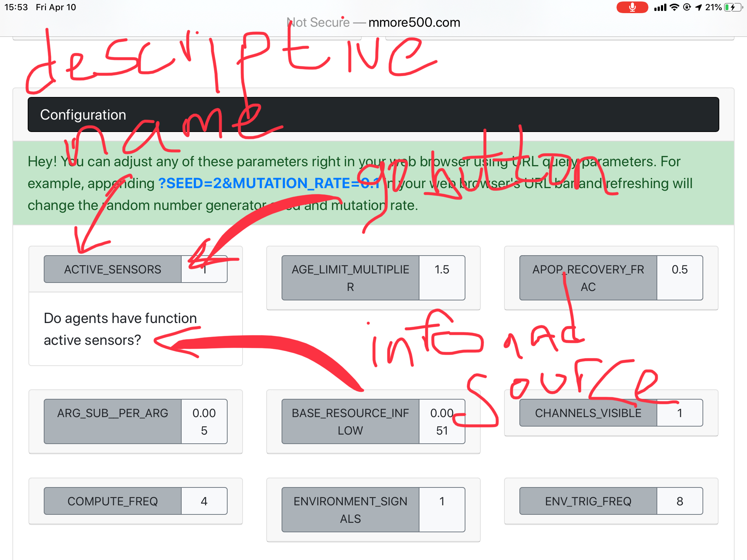Click the BASE_RESOURCE_INFLOW parameter button

click(x=351, y=421)
